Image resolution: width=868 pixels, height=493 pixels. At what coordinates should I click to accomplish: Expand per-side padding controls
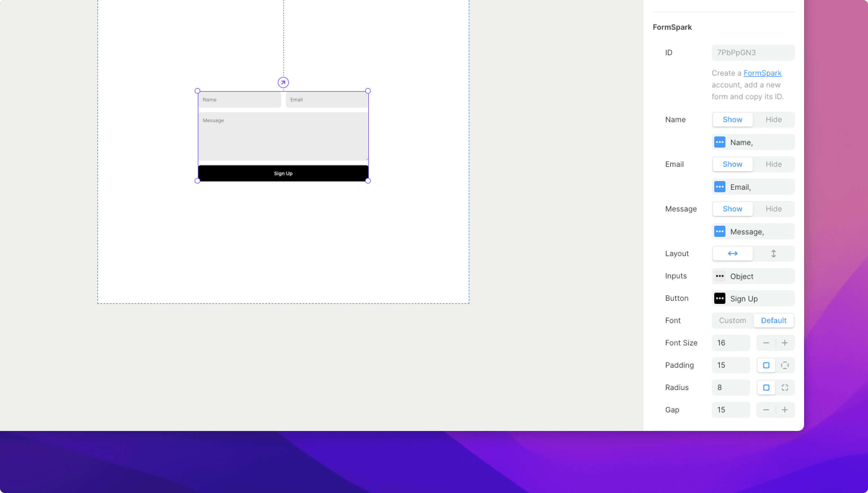tap(785, 365)
